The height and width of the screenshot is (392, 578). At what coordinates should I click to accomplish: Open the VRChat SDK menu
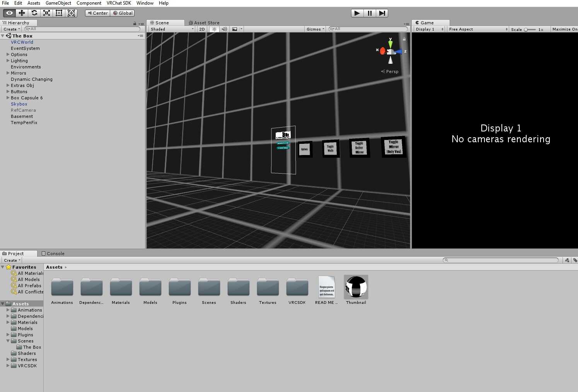(x=118, y=3)
